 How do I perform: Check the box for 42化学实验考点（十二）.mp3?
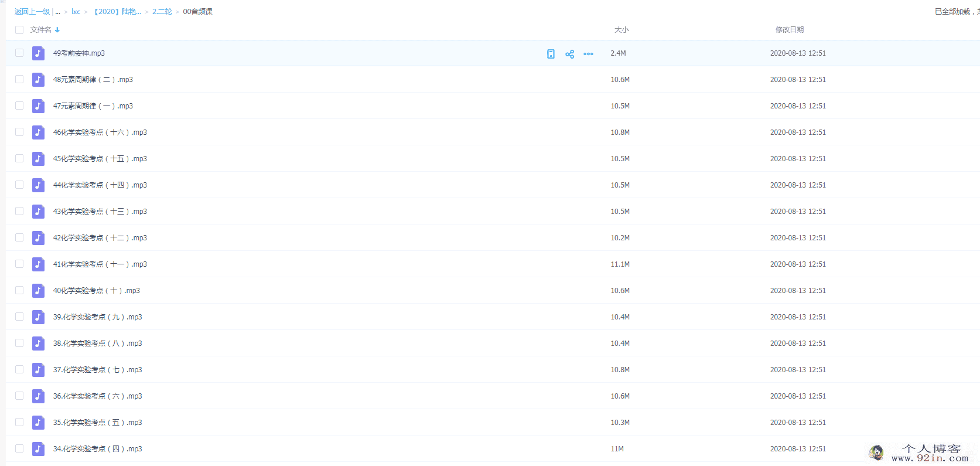[19, 237]
